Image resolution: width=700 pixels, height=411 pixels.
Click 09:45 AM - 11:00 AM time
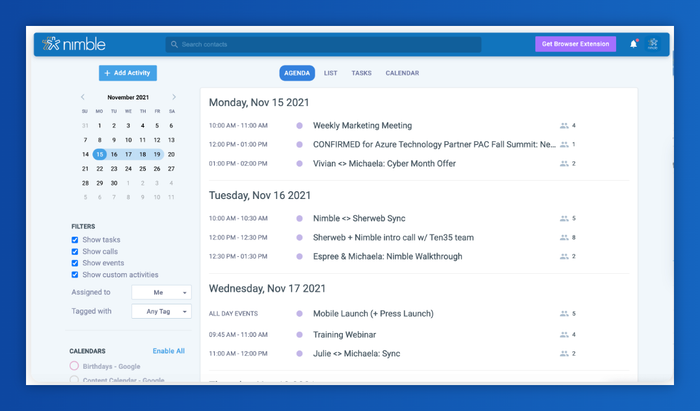[238, 335]
